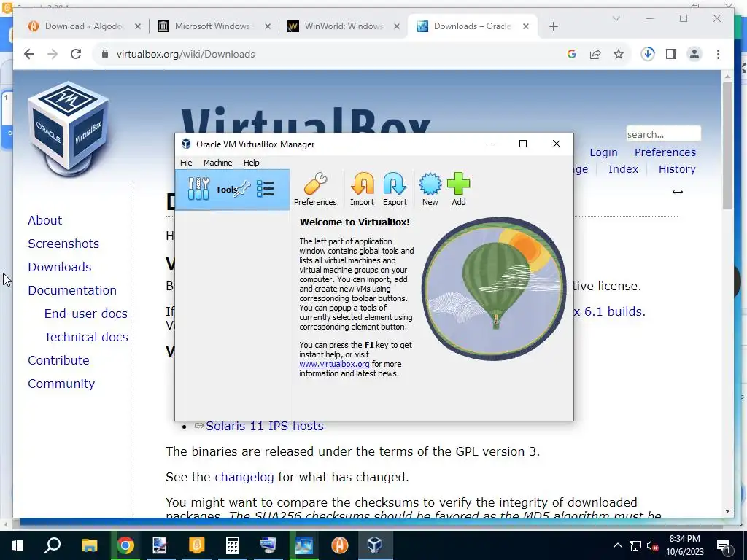747x560 pixels.
Task: Bookmark this page with the star icon
Action: [619, 54]
